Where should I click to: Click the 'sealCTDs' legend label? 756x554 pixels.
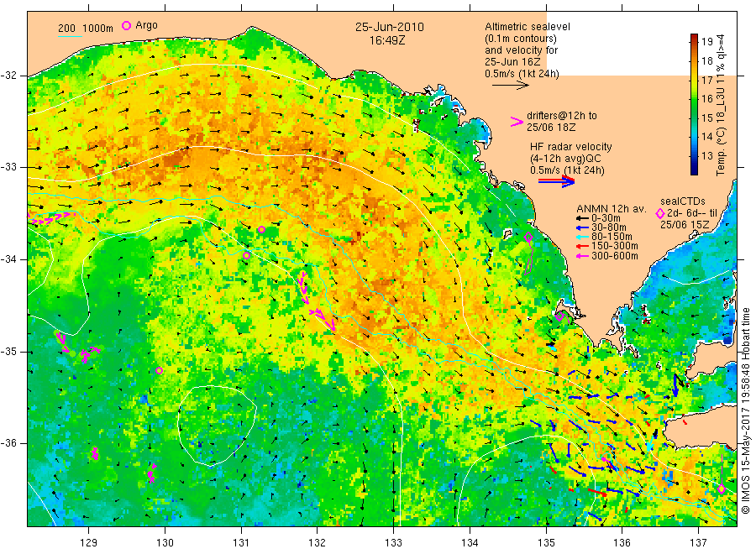click(x=683, y=201)
